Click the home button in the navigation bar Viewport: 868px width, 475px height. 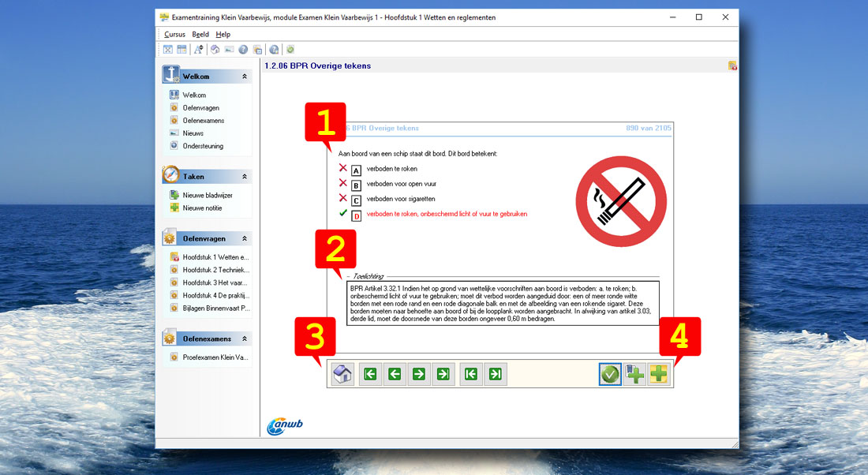pos(342,374)
